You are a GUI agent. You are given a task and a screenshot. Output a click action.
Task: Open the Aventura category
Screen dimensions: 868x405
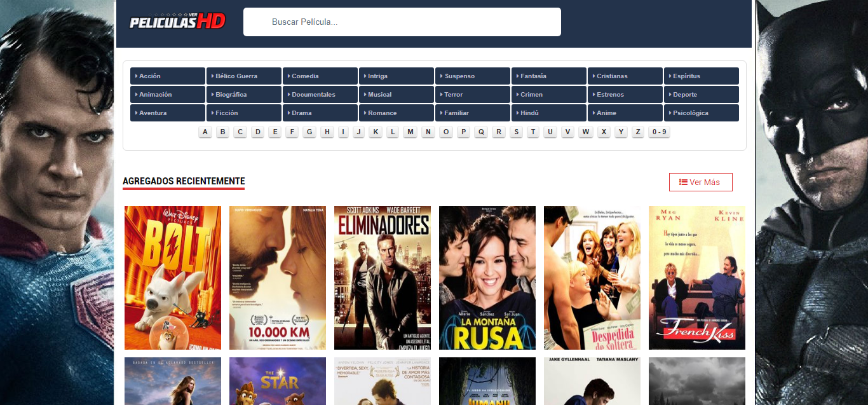[168, 113]
